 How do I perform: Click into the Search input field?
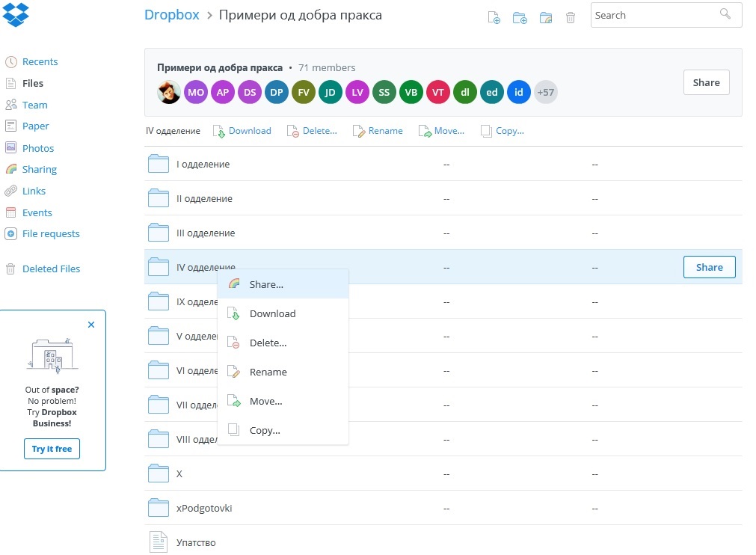click(656, 16)
